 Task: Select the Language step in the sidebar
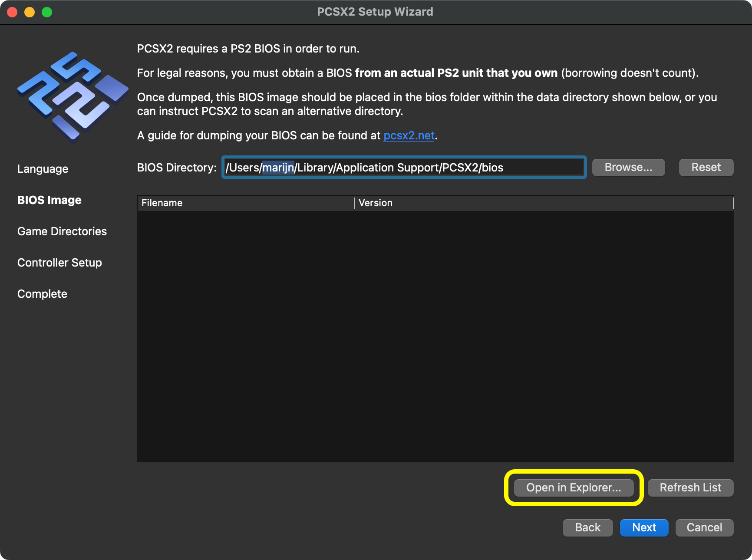43,169
